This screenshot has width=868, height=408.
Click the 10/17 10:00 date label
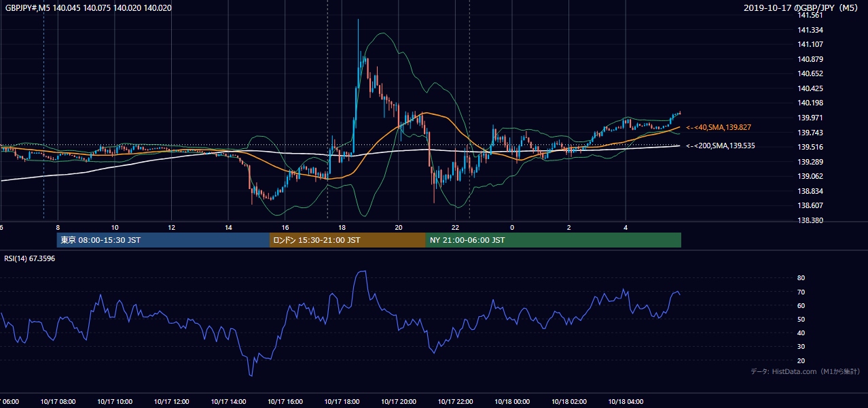point(115,402)
